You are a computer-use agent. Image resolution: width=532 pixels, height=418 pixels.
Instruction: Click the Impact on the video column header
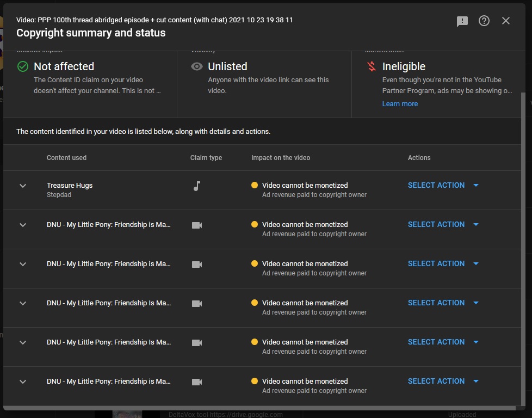coord(281,158)
